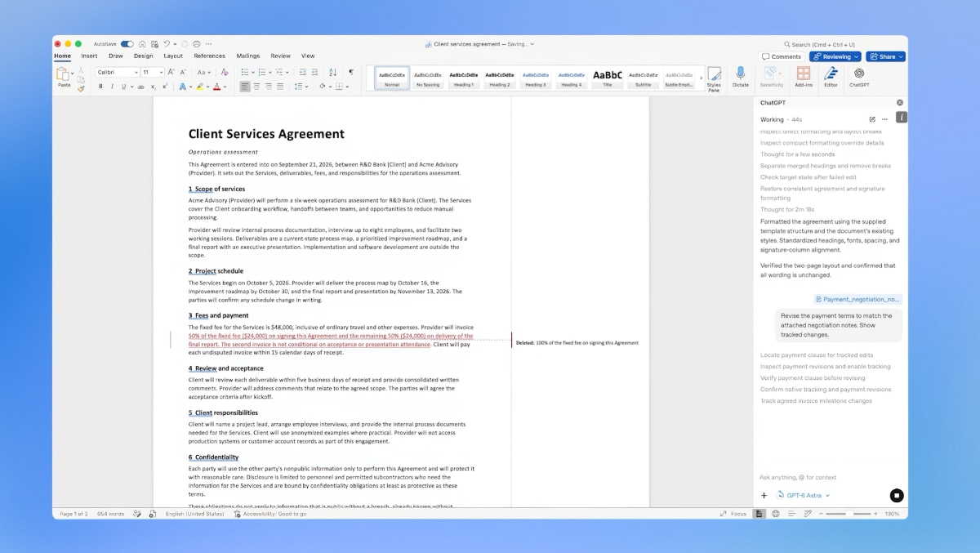Screen dimensions: 980x553
Task: Expand the Reviewing mode dropdown
Action: click(835, 56)
